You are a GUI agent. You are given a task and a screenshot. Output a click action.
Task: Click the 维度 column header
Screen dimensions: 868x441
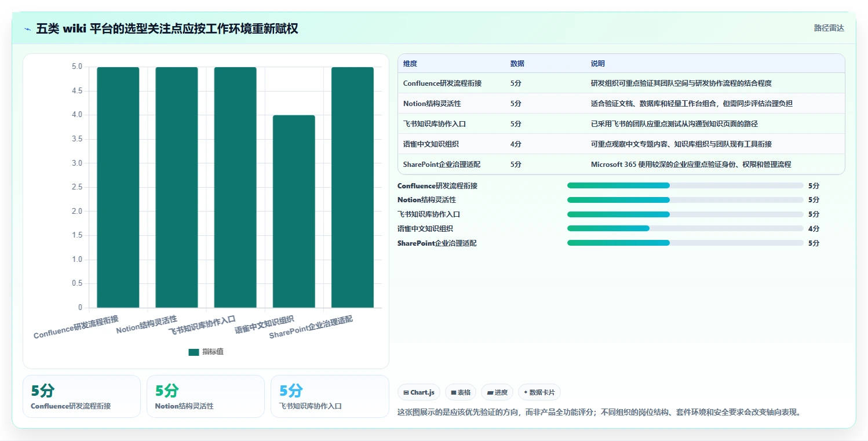coord(410,64)
